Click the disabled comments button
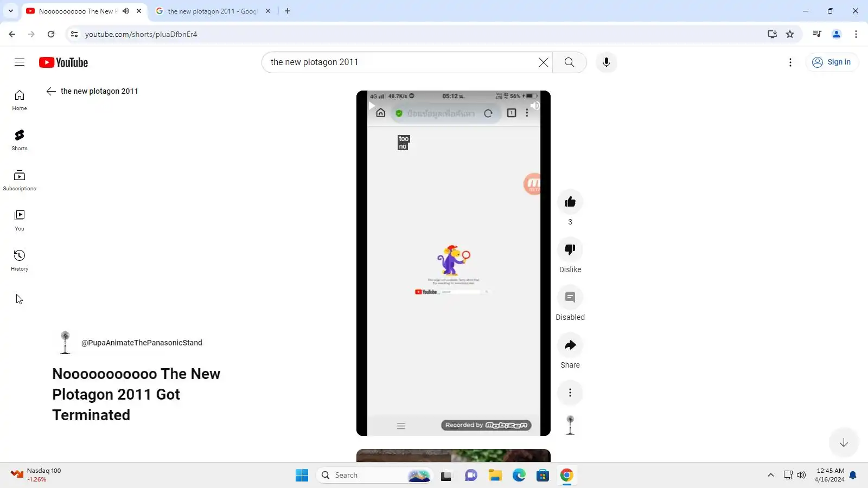Viewport: 868px width, 488px height. coord(570,298)
